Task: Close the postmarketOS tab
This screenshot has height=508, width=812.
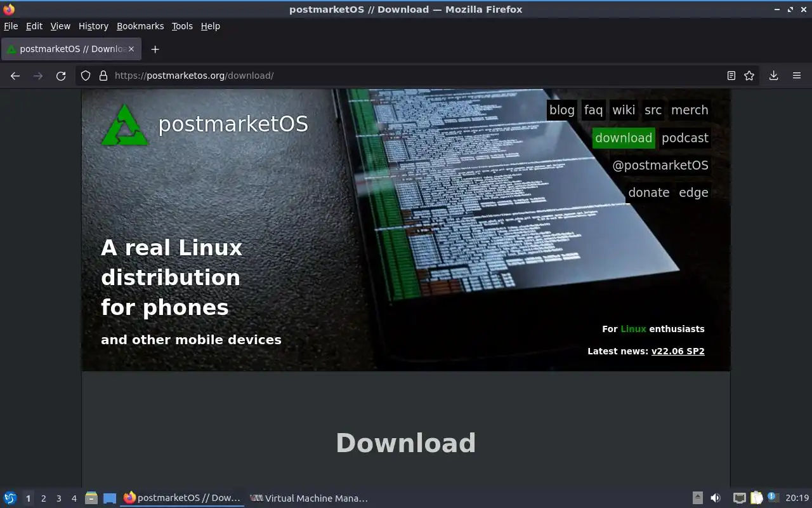Action: [131, 49]
